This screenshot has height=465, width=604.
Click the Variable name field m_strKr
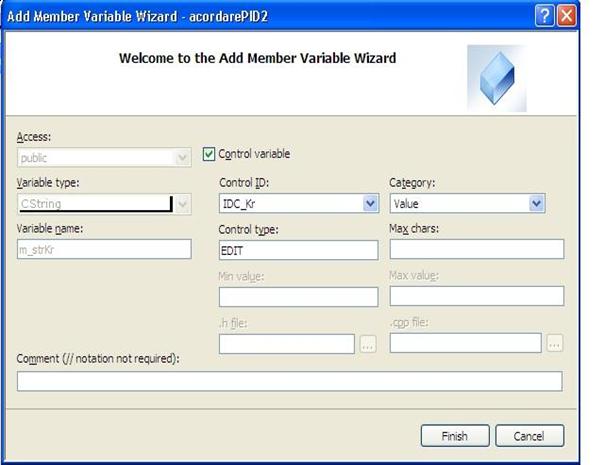coord(104,249)
